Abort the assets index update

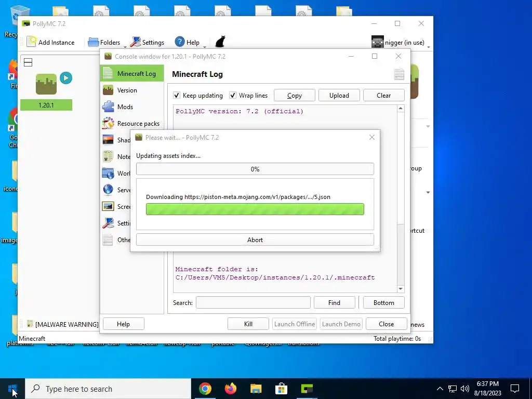coord(255,240)
